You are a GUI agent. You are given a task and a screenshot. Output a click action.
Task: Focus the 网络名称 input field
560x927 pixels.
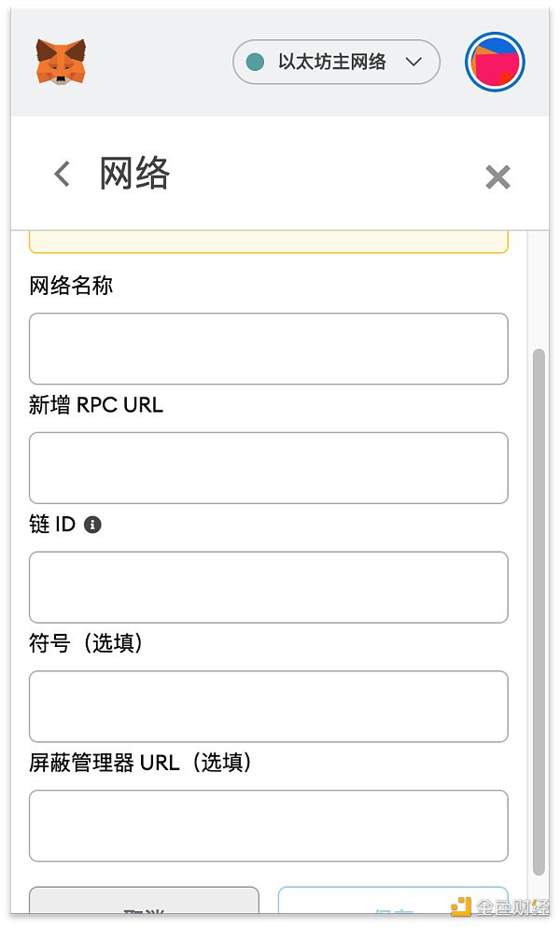(x=269, y=348)
